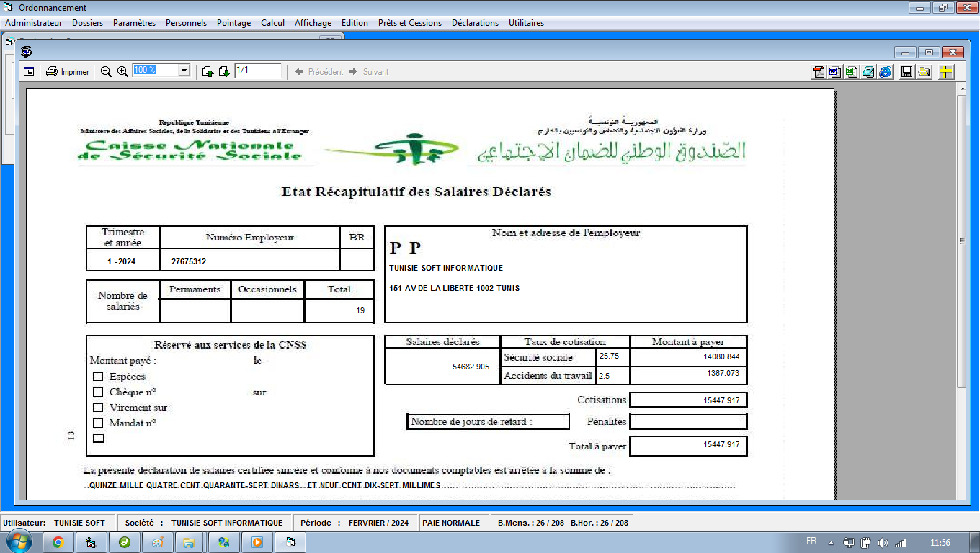
Task: Click the Imprimer printer button
Action: click(68, 71)
